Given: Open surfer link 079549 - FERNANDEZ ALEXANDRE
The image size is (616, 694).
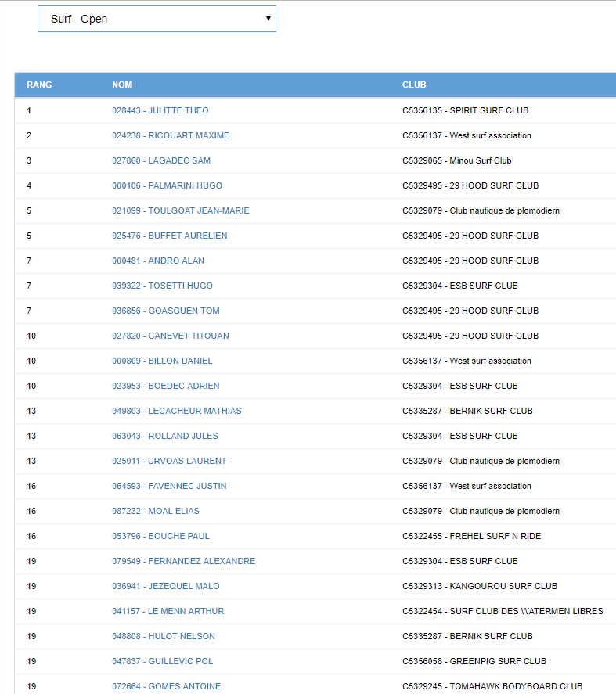Looking at the screenshot, I should [x=184, y=561].
